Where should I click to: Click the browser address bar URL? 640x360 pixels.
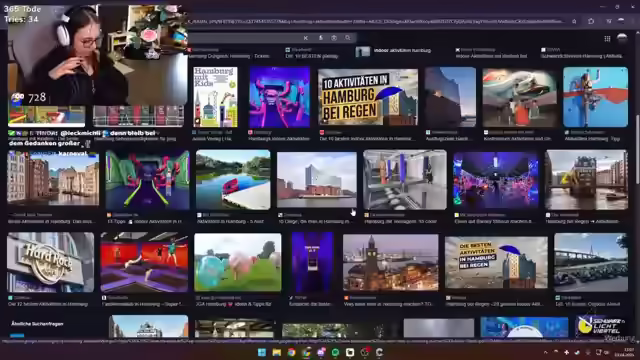(x=376, y=21)
